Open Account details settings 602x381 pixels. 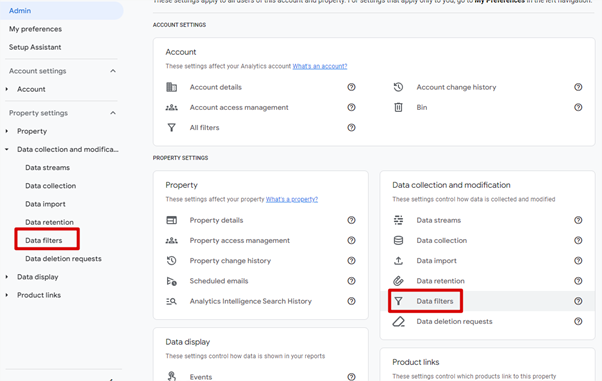(x=216, y=87)
